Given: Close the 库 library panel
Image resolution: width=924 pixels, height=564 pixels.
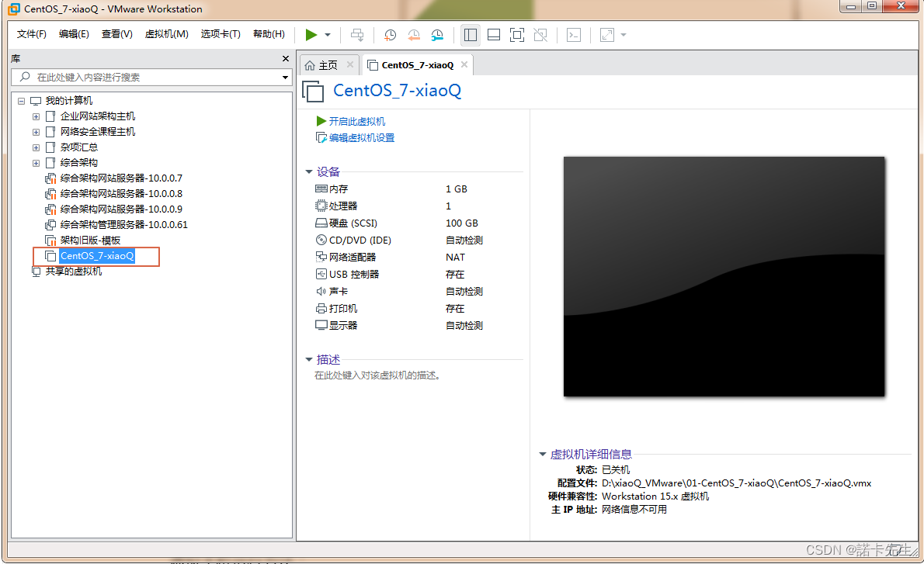Looking at the screenshot, I should (x=286, y=58).
